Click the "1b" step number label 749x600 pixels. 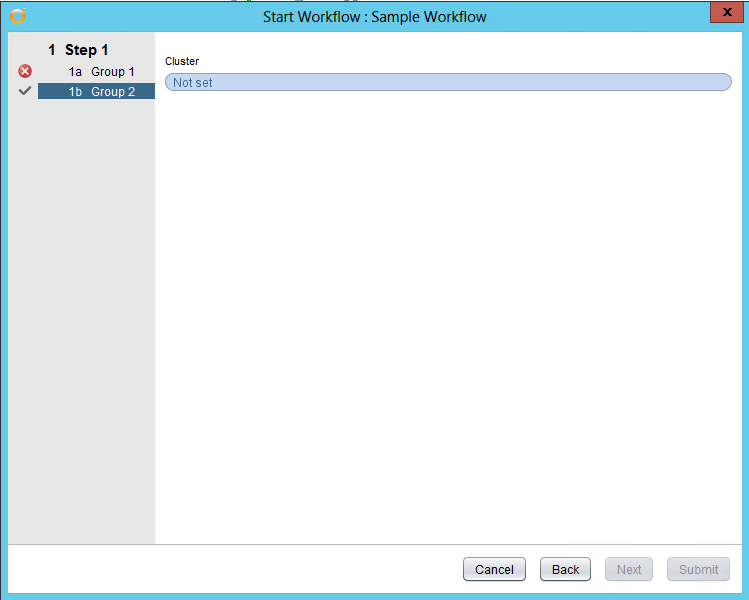(x=75, y=92)
